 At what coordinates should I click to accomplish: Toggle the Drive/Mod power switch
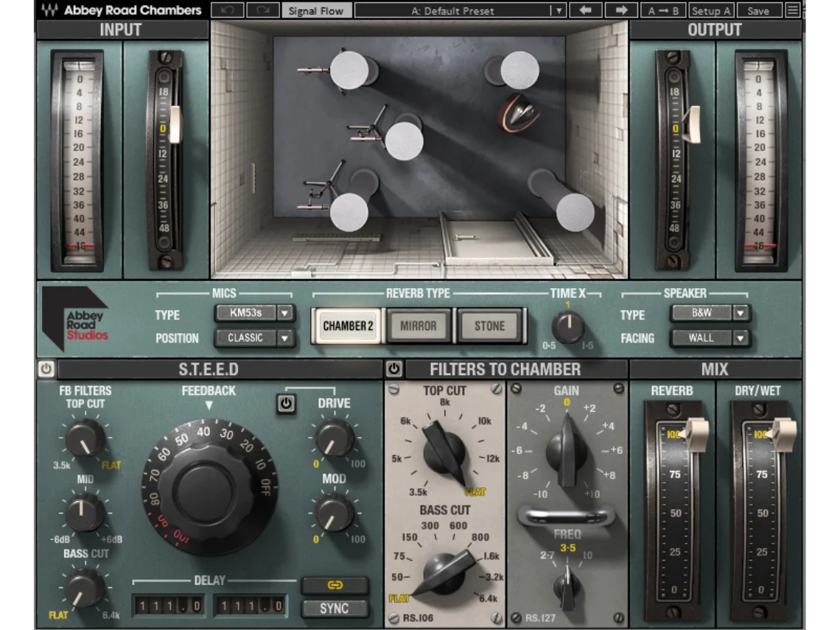[x=285, y=403]
